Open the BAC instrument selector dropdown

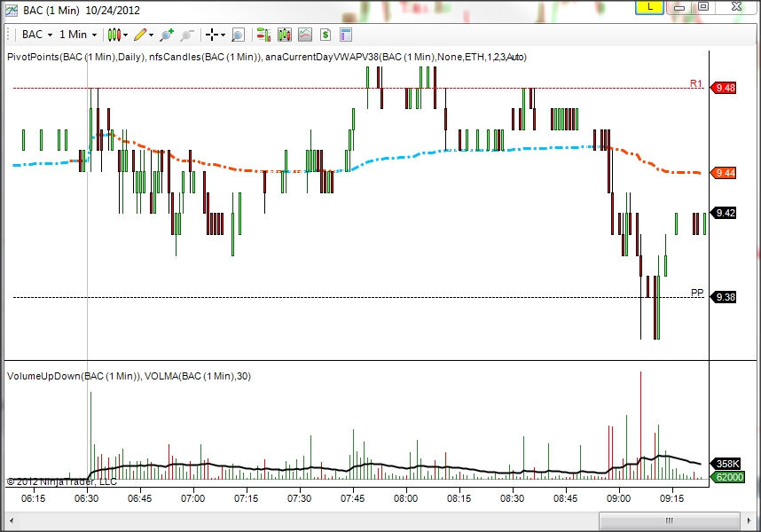point(37,35)
